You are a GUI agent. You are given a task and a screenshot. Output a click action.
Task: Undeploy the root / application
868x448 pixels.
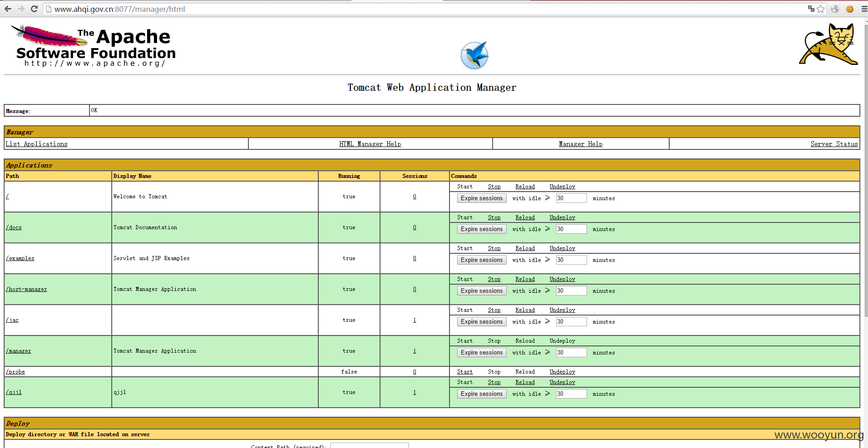(x=562, y=187)
